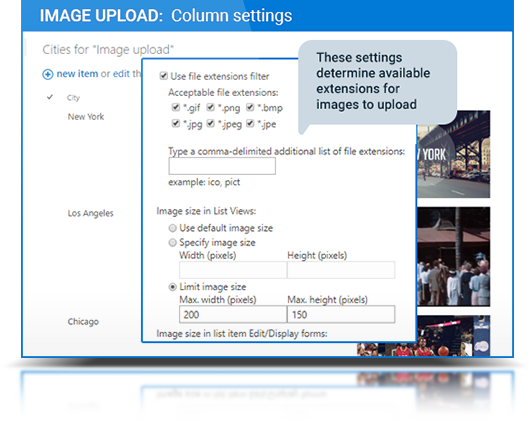Viewport: 530px width, 424px height.
Task: Uncheck the *.jpe extension checkbox
Action: coord(250,123)
